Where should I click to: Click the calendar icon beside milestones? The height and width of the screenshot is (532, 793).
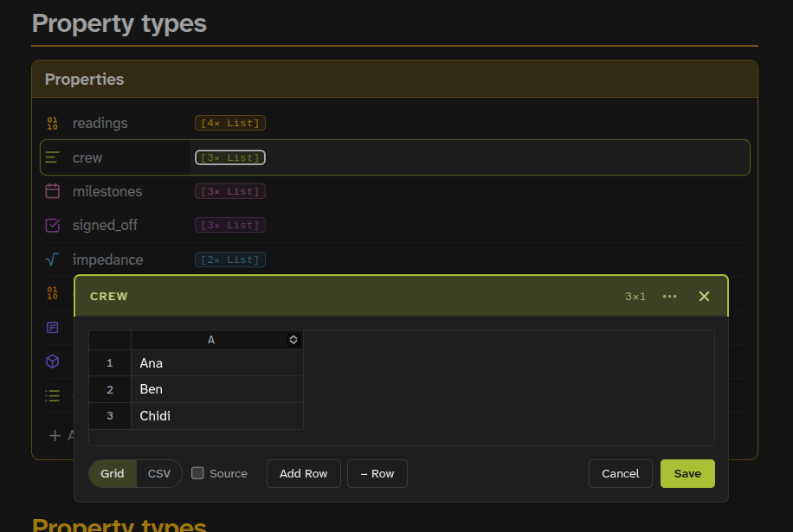[53, 191]
